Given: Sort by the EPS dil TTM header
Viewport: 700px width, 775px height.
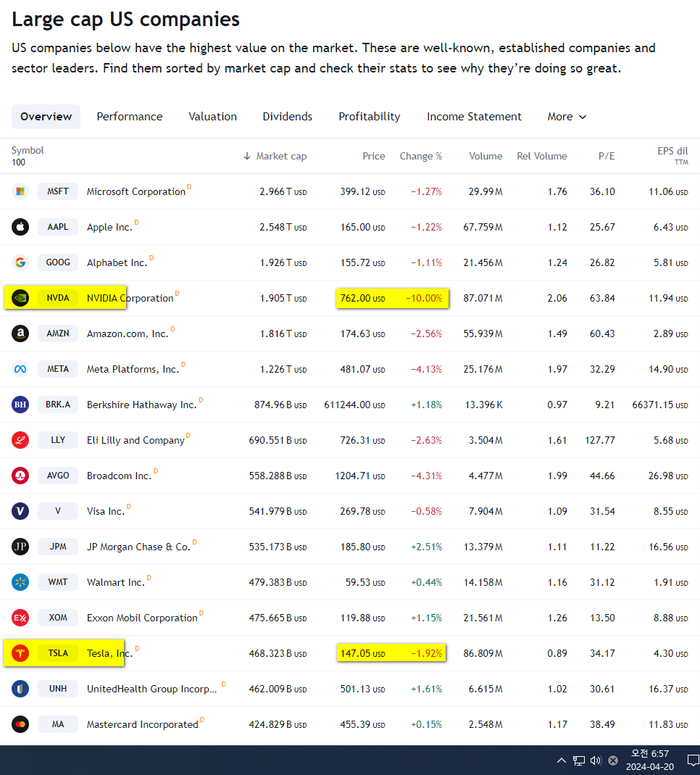Looking at the screenshot, I should coord(672,156).
